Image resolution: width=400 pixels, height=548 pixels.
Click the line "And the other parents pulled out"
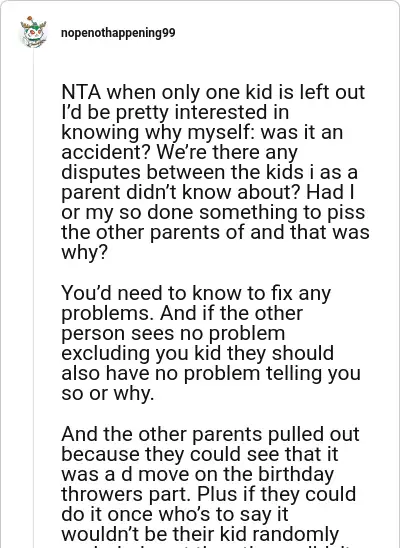[x=210, y=434]
